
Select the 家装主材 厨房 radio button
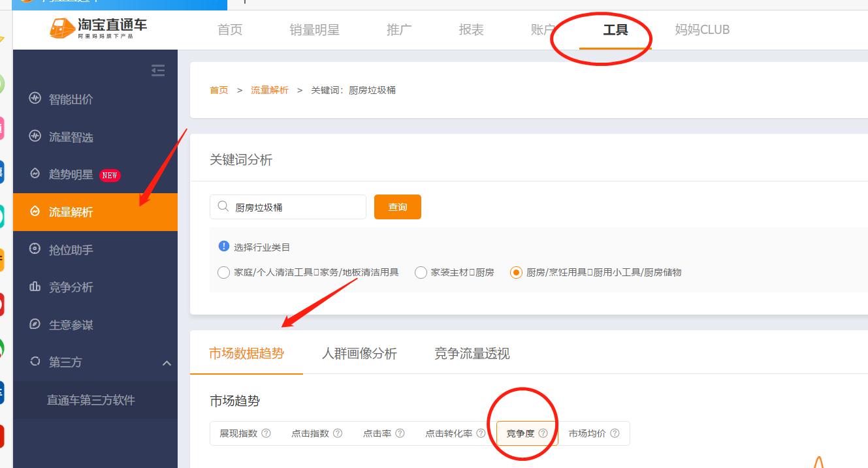click(421, 272)
